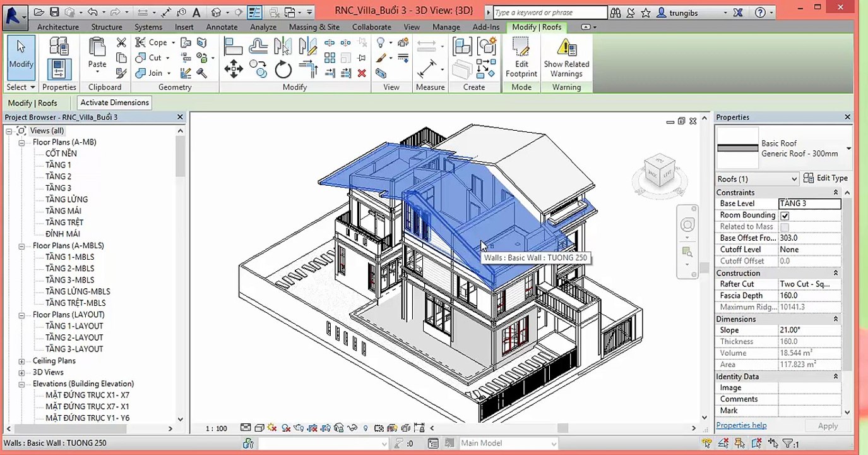Go to the Massing & Site tab
The height and width of the screenshot is (455, 868).
[314, 27]
